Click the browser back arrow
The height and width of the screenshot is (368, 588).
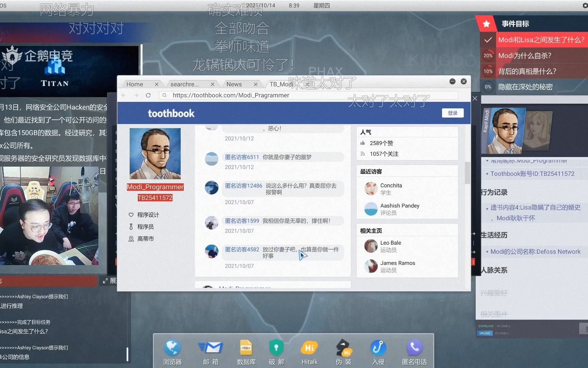124,95
